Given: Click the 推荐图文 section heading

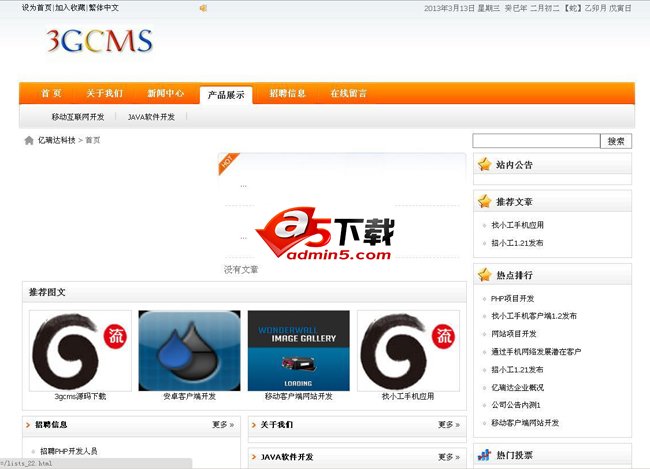Looking at the screenshot, I should coord(47,292).
